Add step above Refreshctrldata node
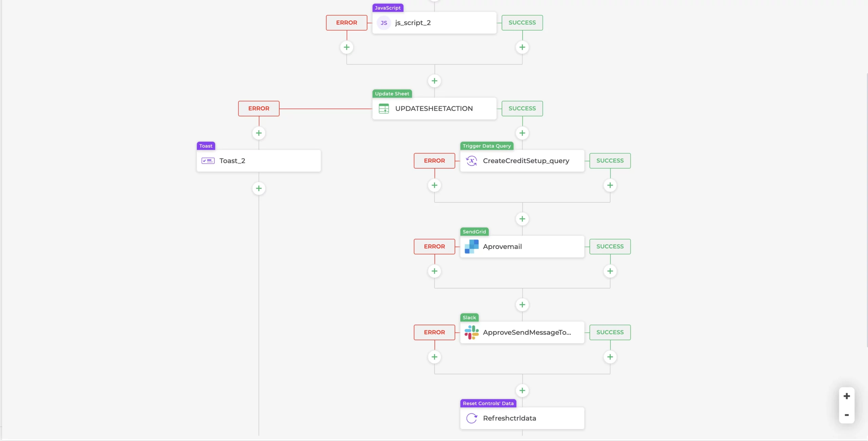Image resolution: width=868 pixels, height=441 pixels. 522,390
